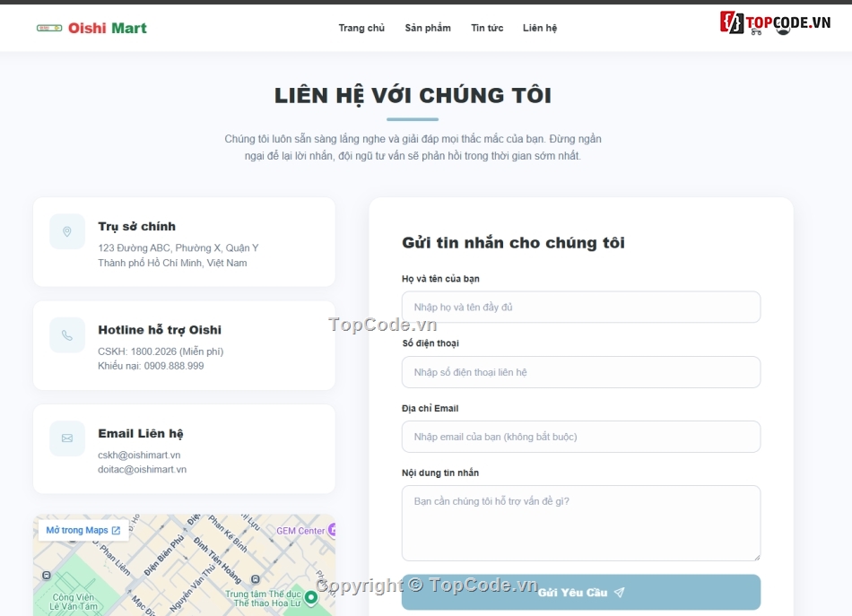Viewport: 852px width, 616px height.
Task: Click the envelope icon beside Email Liên hệ
Action: tap(67, 438)
